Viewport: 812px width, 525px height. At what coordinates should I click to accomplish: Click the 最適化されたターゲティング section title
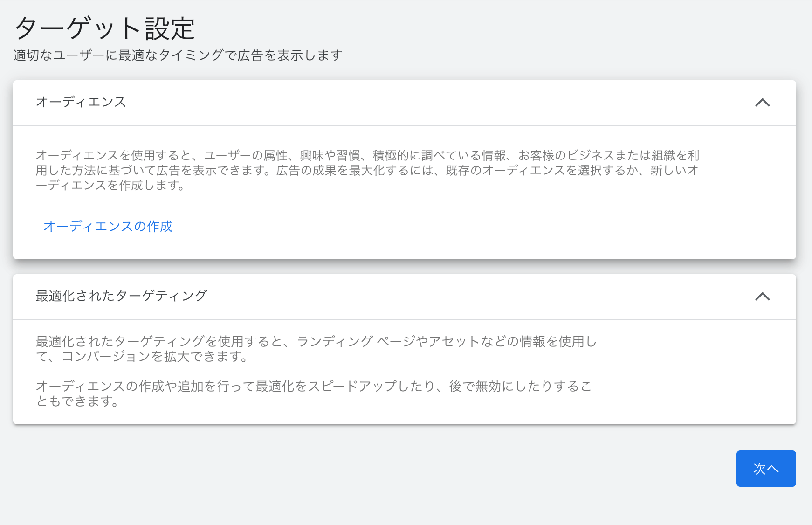point(122,296)
